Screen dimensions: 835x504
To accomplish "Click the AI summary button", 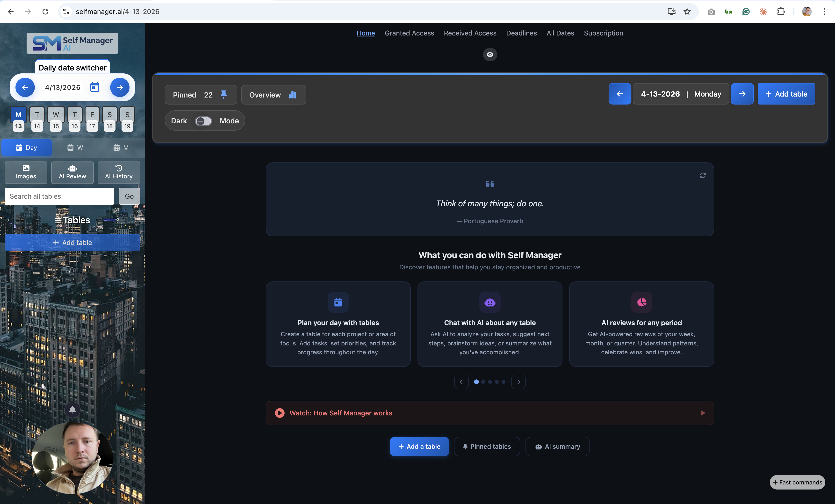I will [x=557, y=446].
